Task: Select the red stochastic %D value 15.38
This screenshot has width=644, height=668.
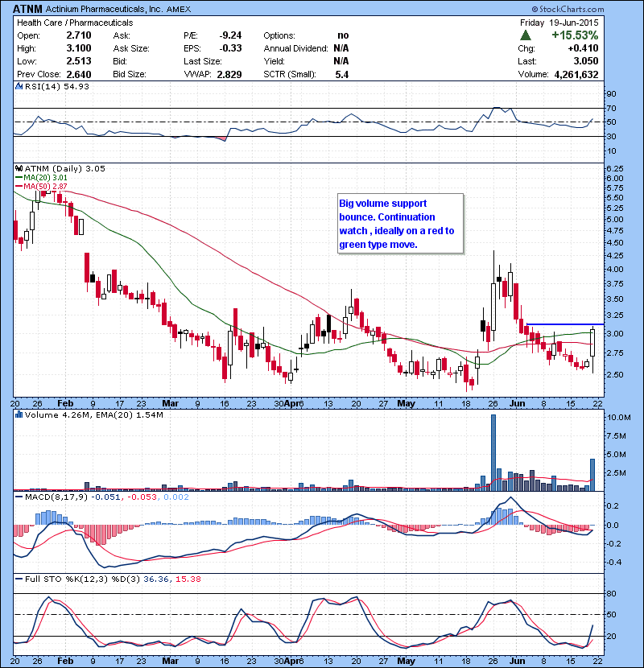Action: [x=188, y=579]
